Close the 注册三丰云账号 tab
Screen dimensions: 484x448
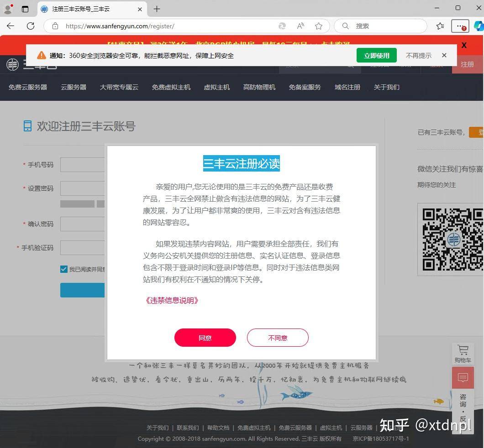tap(140, 9)
